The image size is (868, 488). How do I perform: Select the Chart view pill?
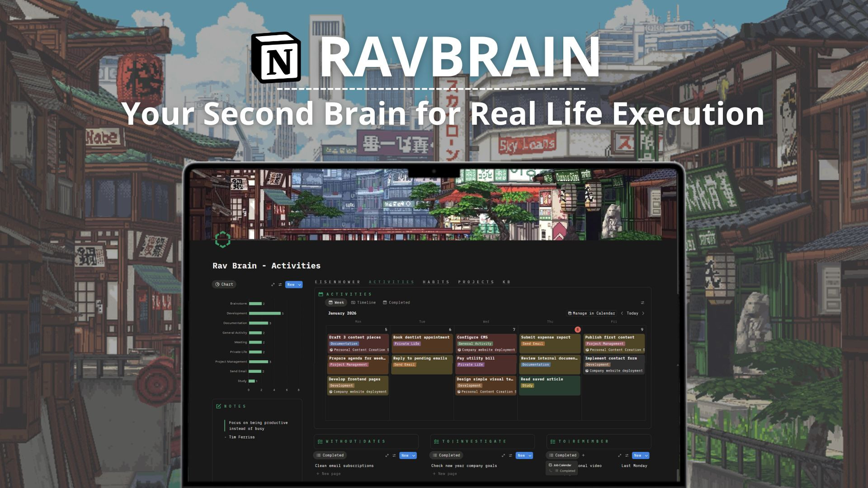(x=224, y=284)
